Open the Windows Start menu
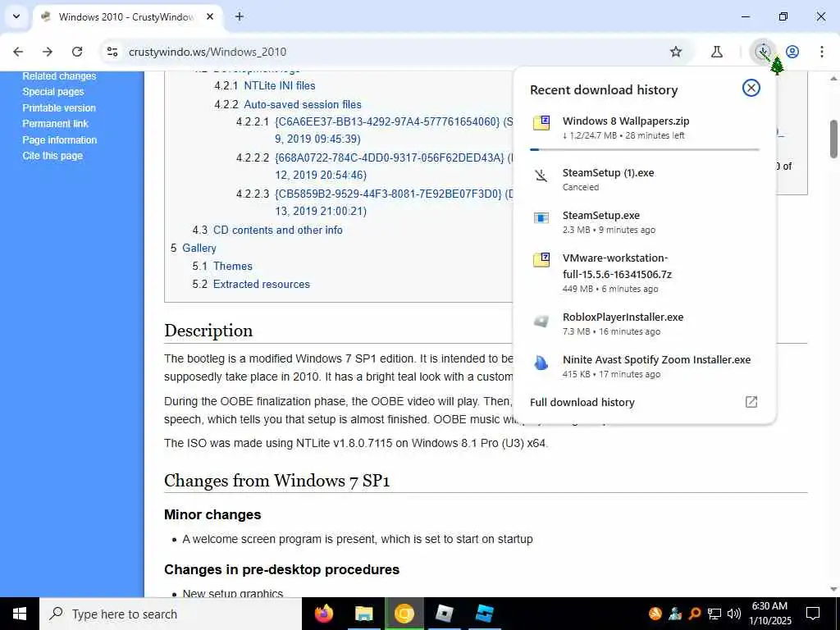This screenshot has height=630, width=840. coord(20,614)
